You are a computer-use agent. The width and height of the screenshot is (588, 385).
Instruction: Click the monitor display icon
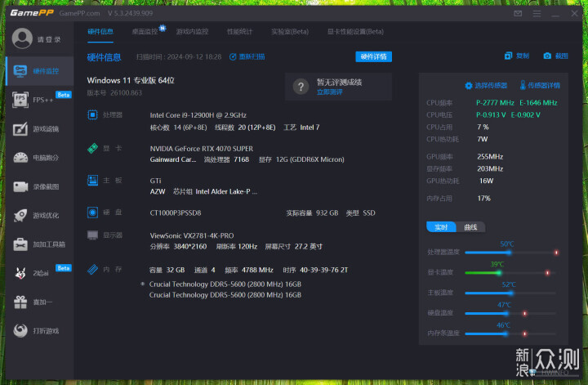92,235
